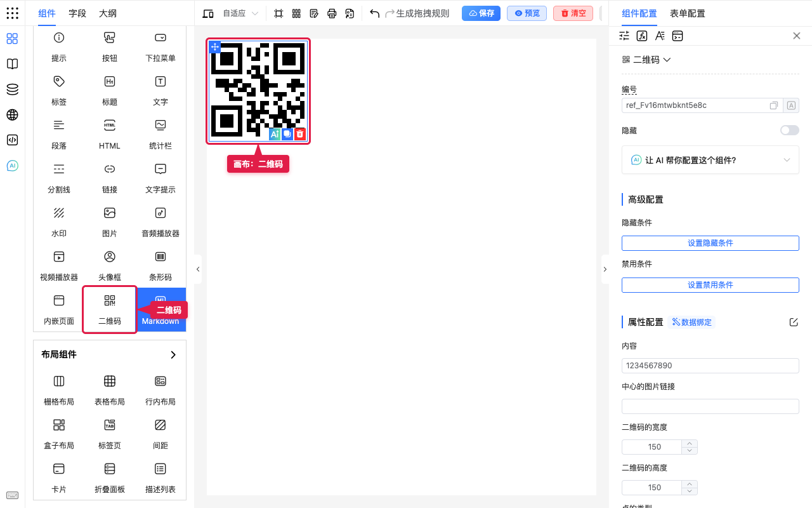This screenshot has height=508, width=812.
Task: Collapse the right config panel
Action: [605, 269]
